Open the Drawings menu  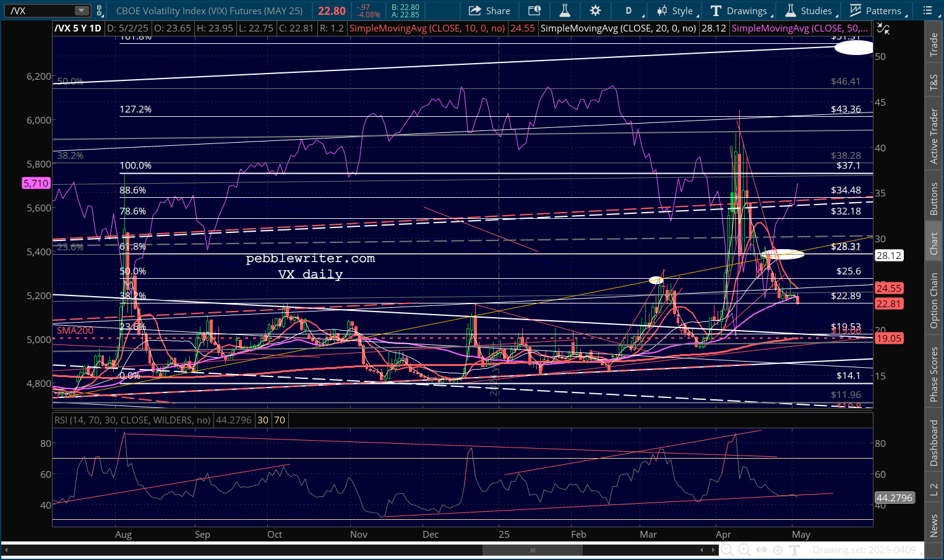point(740,11)
